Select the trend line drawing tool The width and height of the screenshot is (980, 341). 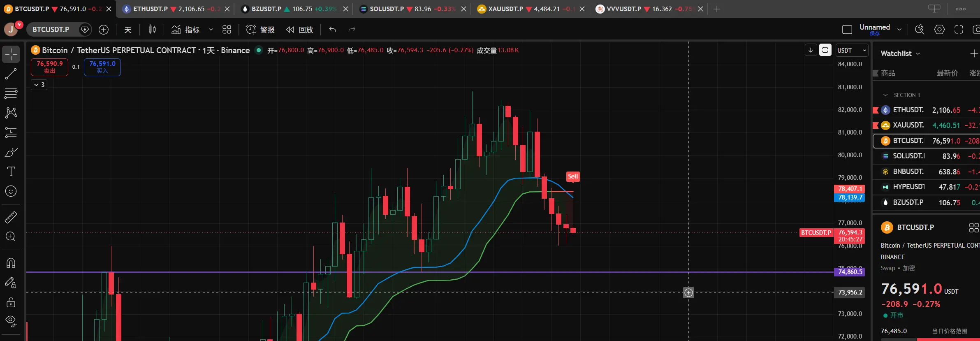coord(11,74)
